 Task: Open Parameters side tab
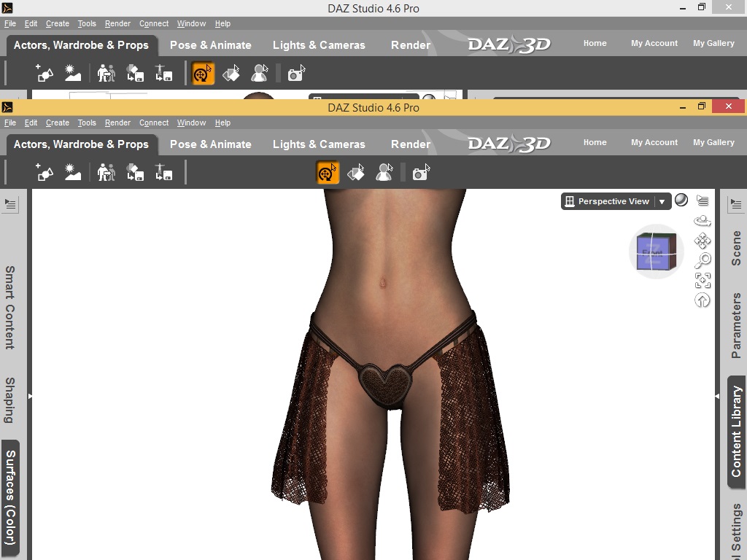(736, 325)
